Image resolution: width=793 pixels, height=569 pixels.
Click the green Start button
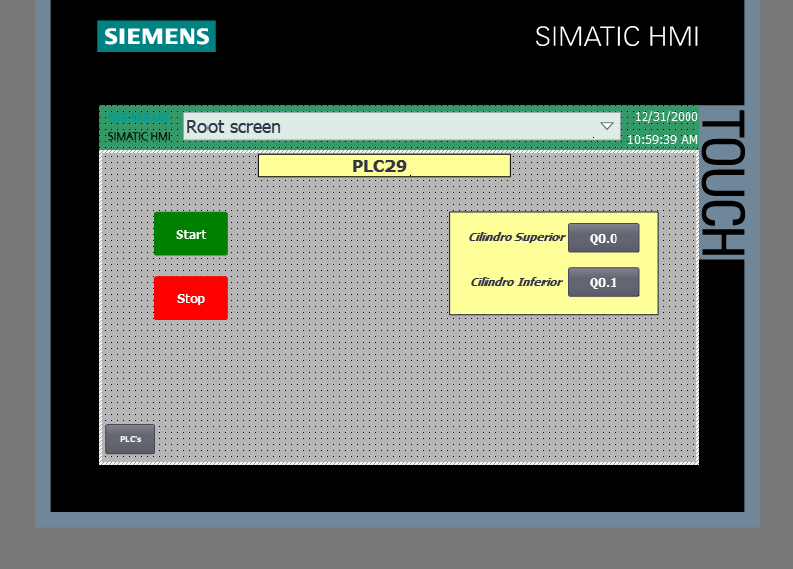point(191,234)
